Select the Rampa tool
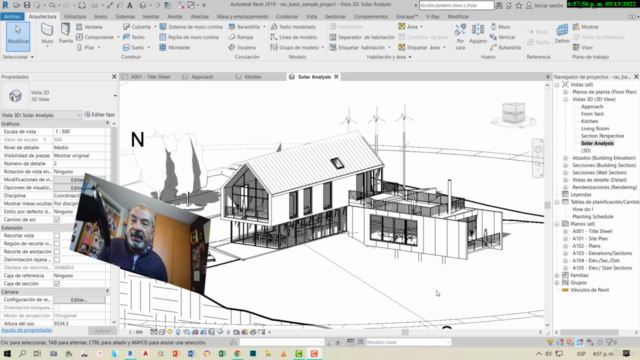 click(x=241, y=37)
